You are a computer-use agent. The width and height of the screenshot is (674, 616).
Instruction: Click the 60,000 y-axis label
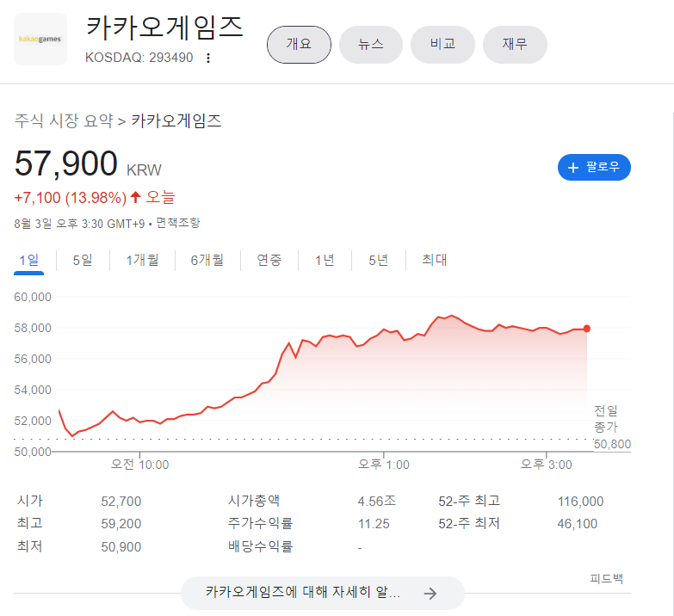coord(33,298)
